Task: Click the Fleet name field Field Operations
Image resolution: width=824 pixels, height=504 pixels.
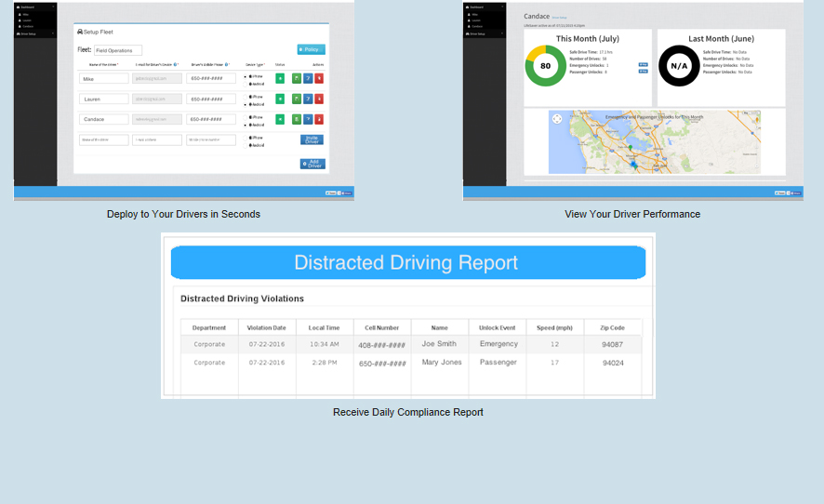Action: coord(118,50)
